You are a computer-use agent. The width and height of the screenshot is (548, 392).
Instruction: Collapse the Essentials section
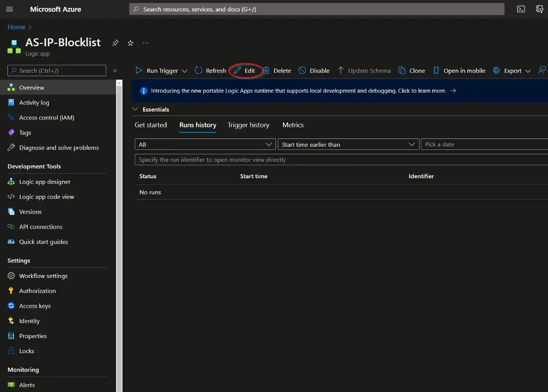[x=135, y=109]
